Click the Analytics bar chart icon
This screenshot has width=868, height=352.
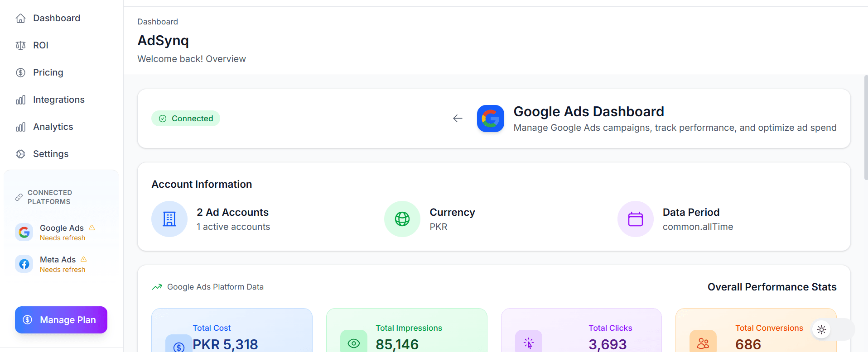[x=20, y=127]
